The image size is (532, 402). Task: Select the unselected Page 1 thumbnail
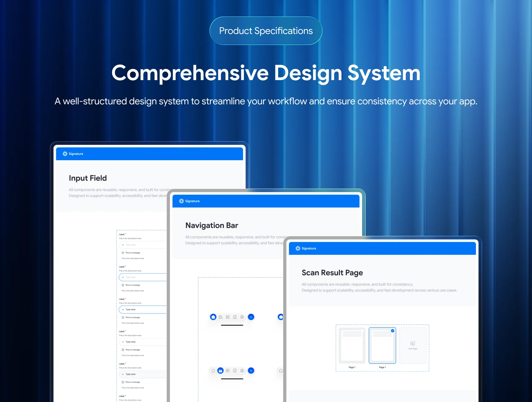click(x=352, y=346)
